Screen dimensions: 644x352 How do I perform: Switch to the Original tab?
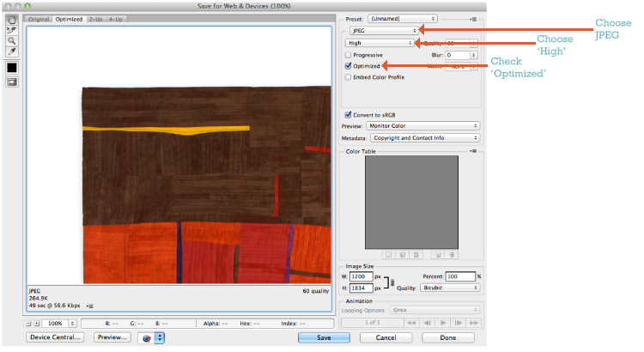coord(39,19)
